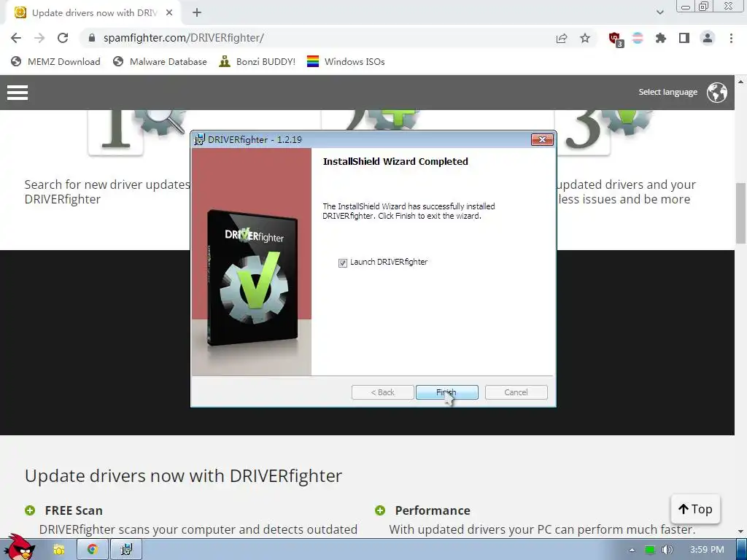Click Cancel in the DRIVERfighter wizard
The width and height of the screenshot is (747, 560).
[x=516, y=392]
